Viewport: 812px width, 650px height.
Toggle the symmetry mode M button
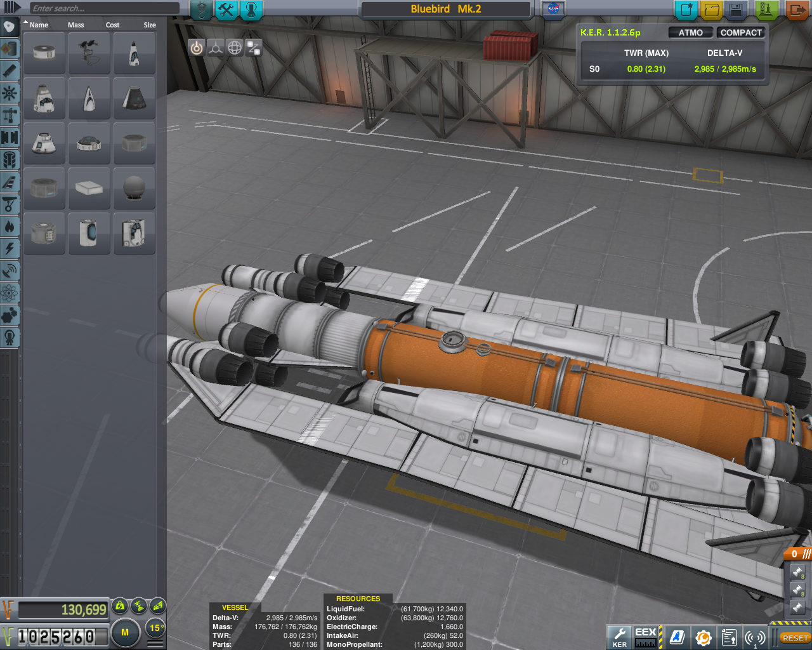(125, 632)
